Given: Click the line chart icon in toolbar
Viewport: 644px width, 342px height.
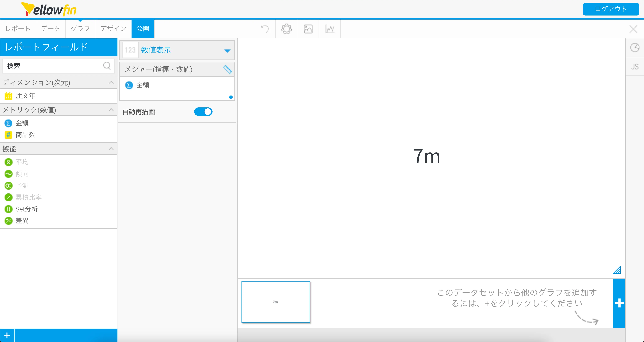Looking at the screenshot, I should pyautogui.click(x=330, y=29).
